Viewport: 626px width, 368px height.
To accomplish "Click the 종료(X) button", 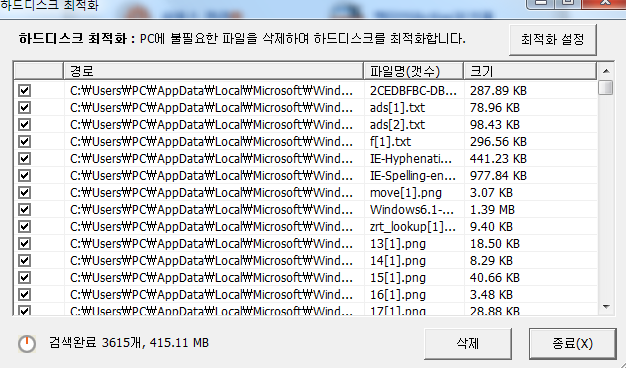I will pyautogui.click(x=572, y=343).
